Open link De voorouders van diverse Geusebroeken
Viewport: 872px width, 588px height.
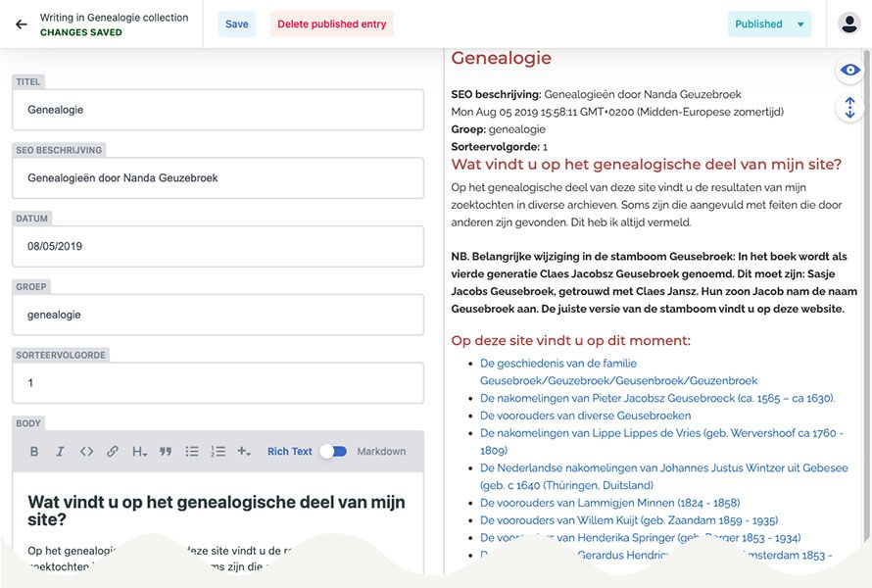(x=586, y=416)
